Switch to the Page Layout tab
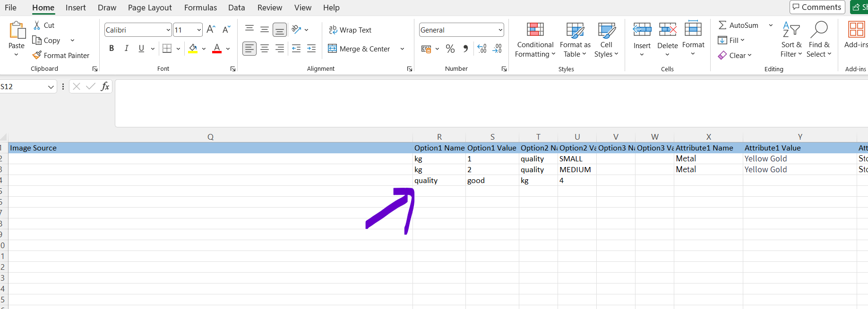 pyautogui.click(x=150, y=8)
